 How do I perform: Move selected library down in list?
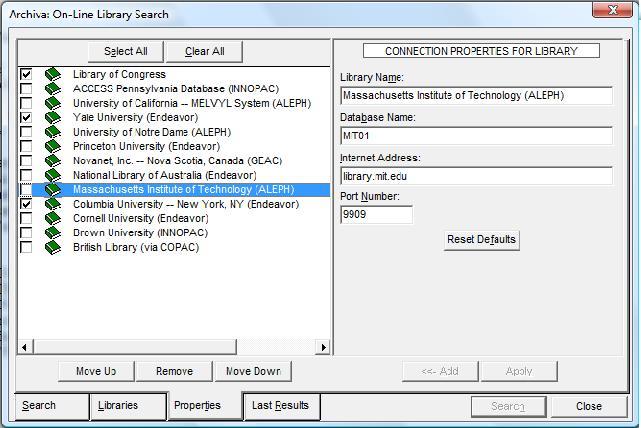coord(253,371)
